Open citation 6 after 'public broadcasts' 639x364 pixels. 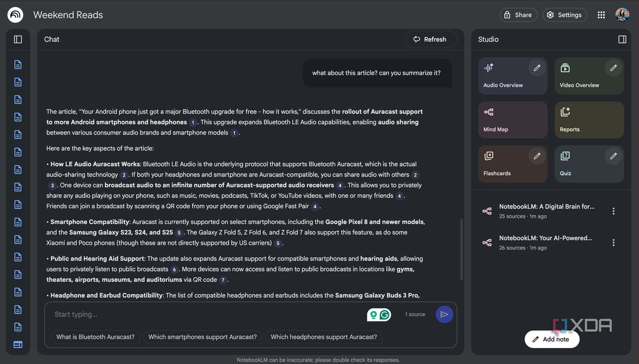pos(174,270)
